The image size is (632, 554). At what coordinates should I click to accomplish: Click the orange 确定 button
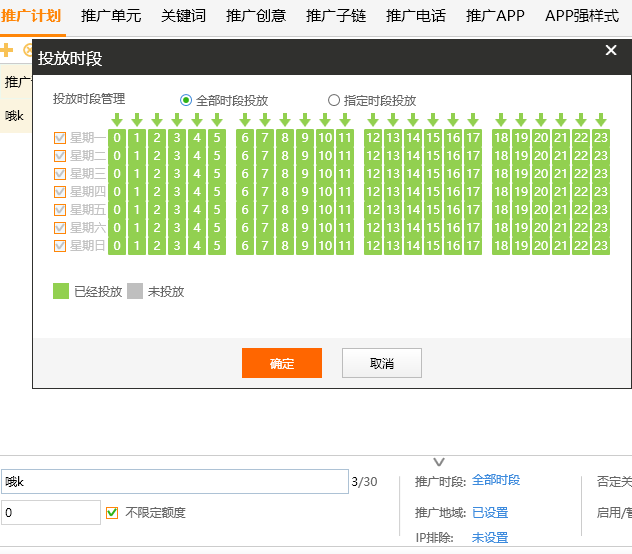tap(282, 363)
